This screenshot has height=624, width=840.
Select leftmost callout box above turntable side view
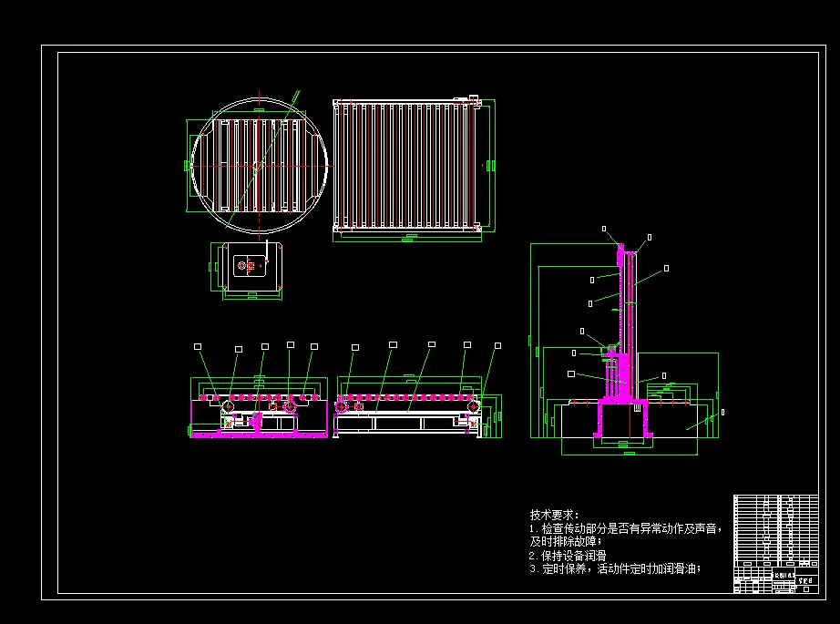coord(198,347)
